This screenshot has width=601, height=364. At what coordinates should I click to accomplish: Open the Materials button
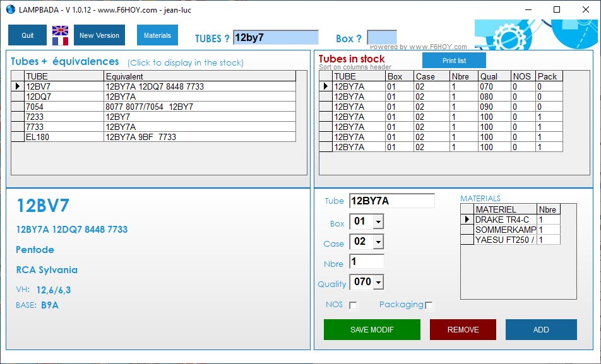[157, 35]
